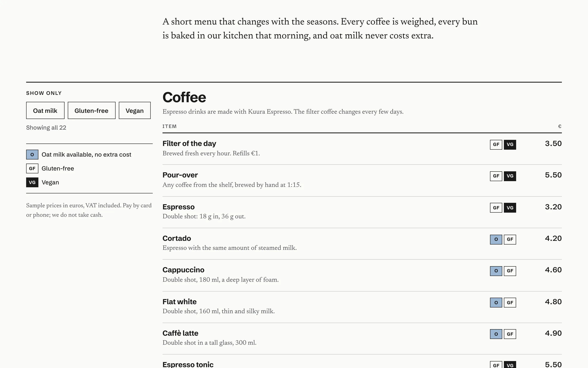Click the 'Cappuccino' item name
Viewport: 588px width, 368px height.
pos(184,270)
